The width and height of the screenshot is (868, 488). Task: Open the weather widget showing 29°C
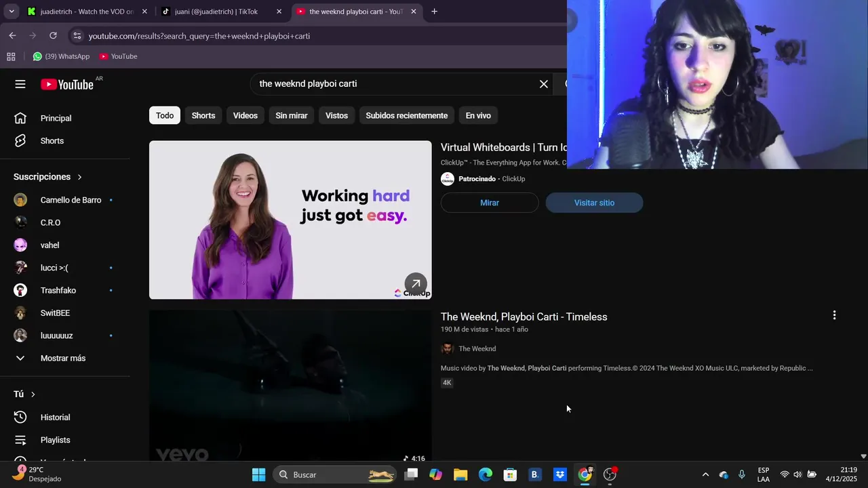[37, 474]
